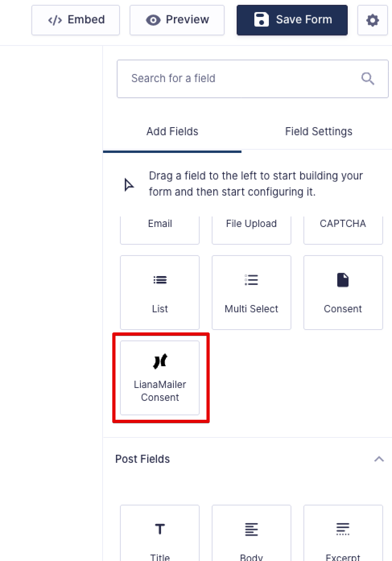Click the Embed button
This screenshot has height=561, width=392.
pos(76,20)
